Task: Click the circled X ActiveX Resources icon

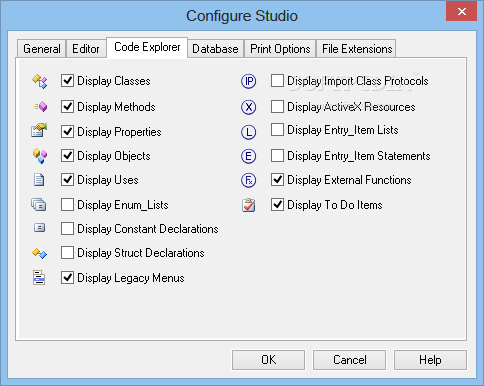Action: point(249,107)
